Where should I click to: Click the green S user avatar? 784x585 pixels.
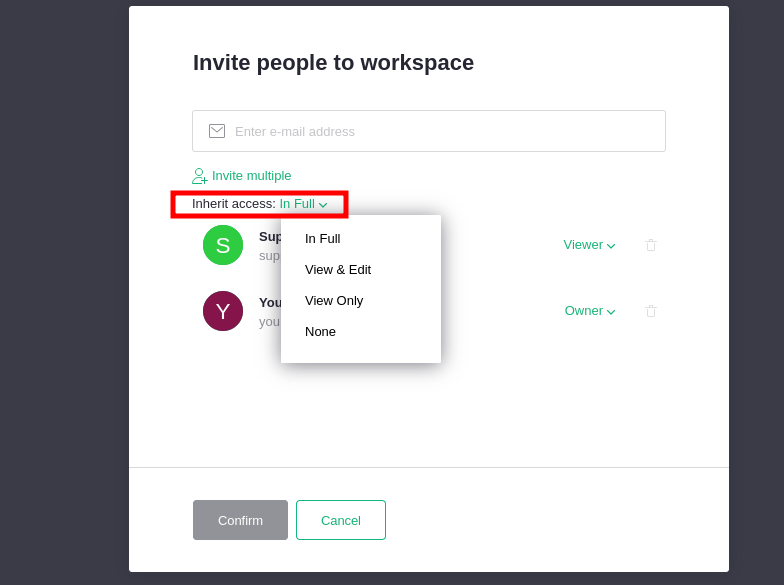[223, 245]
